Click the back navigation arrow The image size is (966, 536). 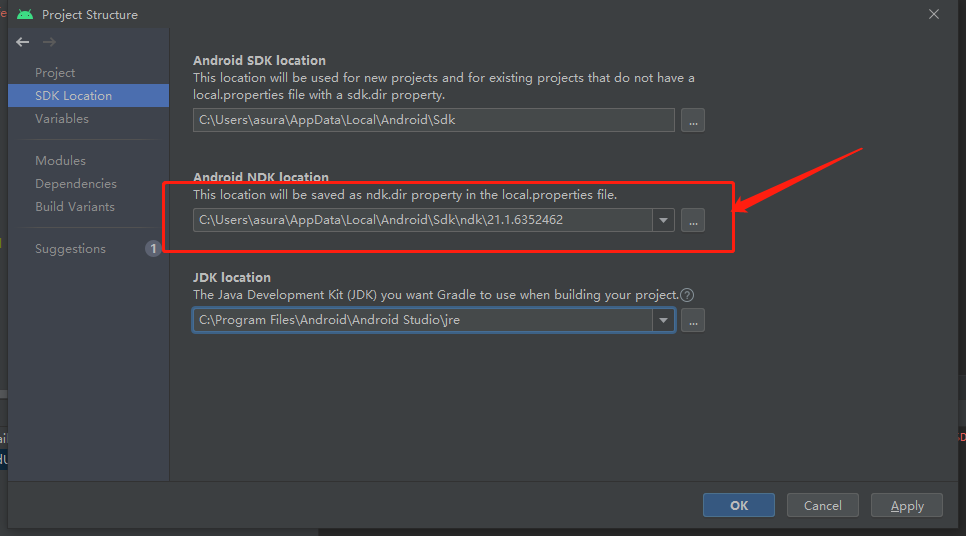pos(23,42)
